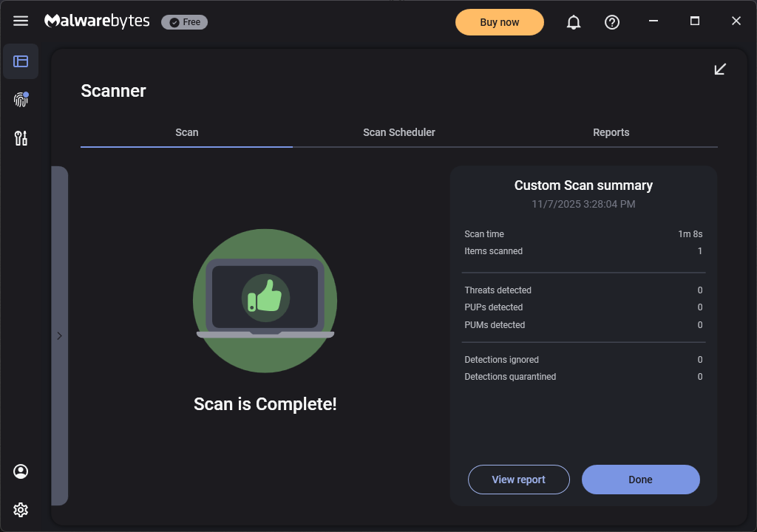This screenshot has height=532, width=757.
Task: Switch to the Scan Scheduler tab
Action: pos(398,132)
